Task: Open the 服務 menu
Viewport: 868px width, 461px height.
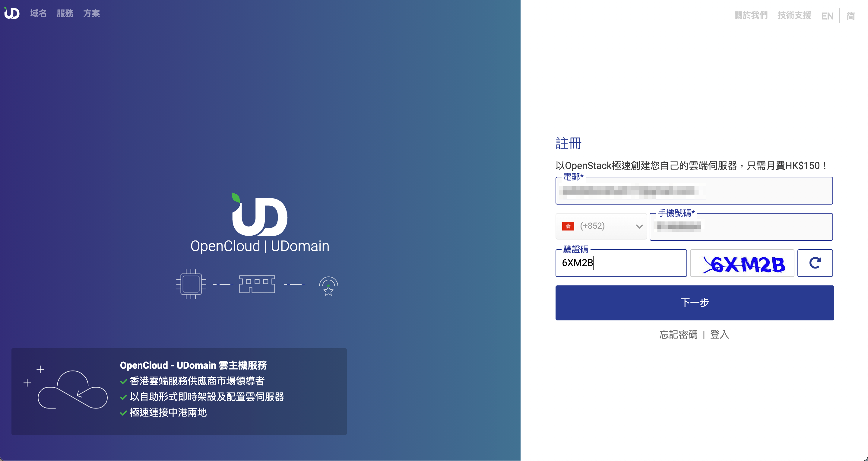Action: (65, 14)
